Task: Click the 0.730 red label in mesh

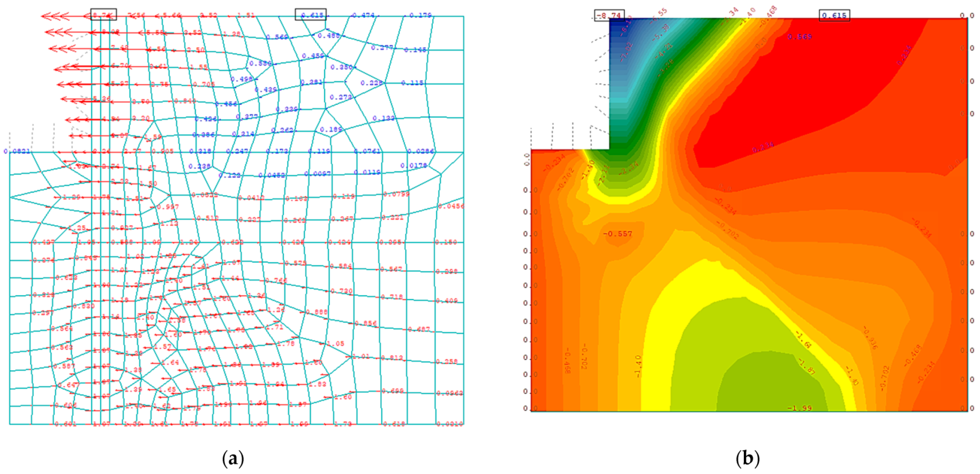Action: click(x=342, y=291)
